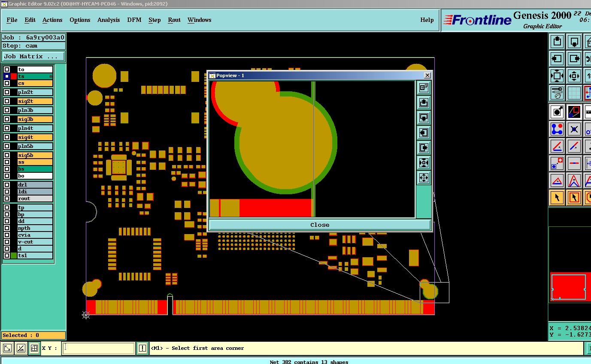Screen dimensions: 591x364
Task: Open the Actions menu
Action: pos(52,20)
